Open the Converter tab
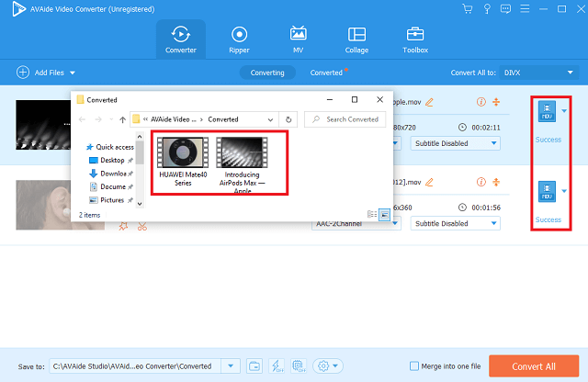This screenshot has height=382, width=588. click(181, 39)
